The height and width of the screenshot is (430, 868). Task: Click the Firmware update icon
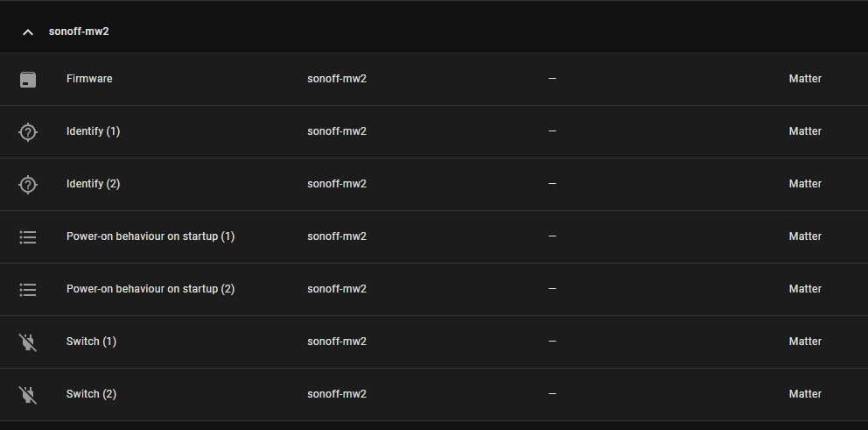[x=28, y=80]
